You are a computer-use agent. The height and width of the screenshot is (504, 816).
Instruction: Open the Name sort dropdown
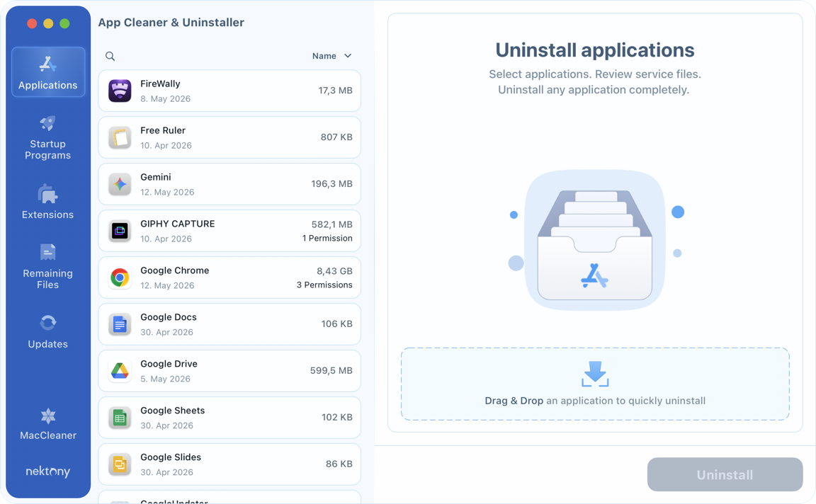331,56
